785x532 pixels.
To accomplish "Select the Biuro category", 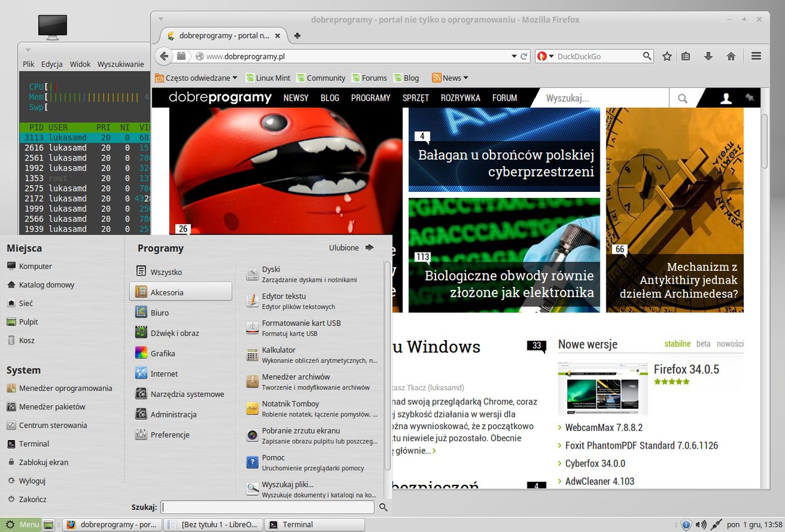I will [181, 313].
